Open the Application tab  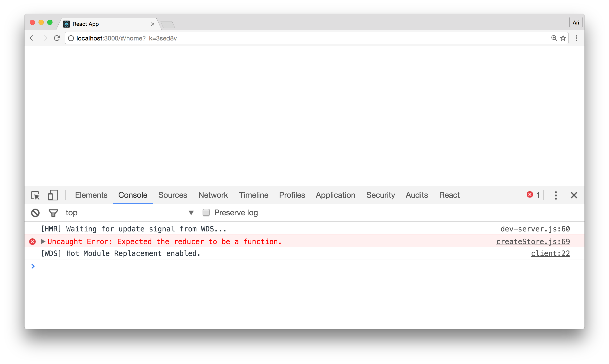[x=336, y=195]
